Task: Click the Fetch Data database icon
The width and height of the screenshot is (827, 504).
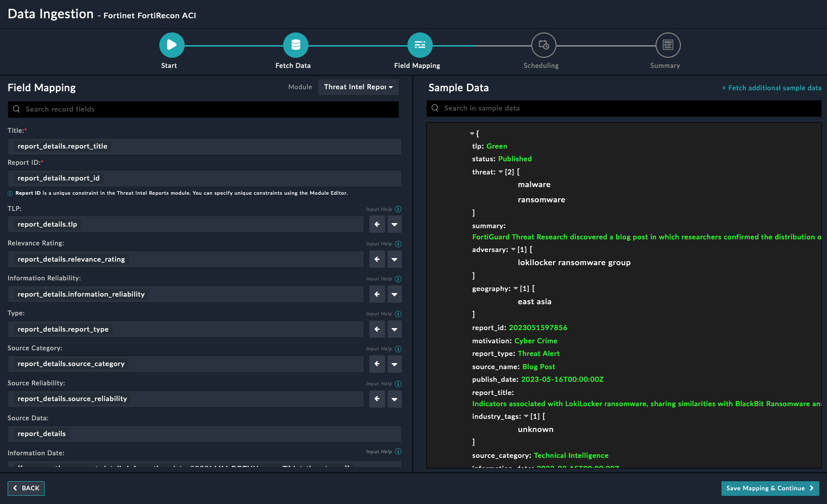Action: coord(295,45)
